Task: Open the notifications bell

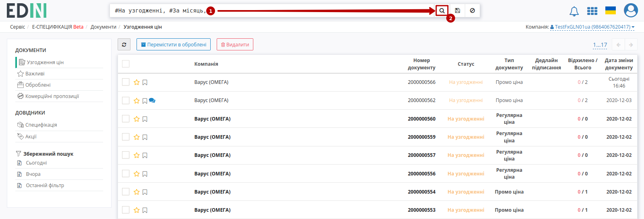Action: [574, 11]
